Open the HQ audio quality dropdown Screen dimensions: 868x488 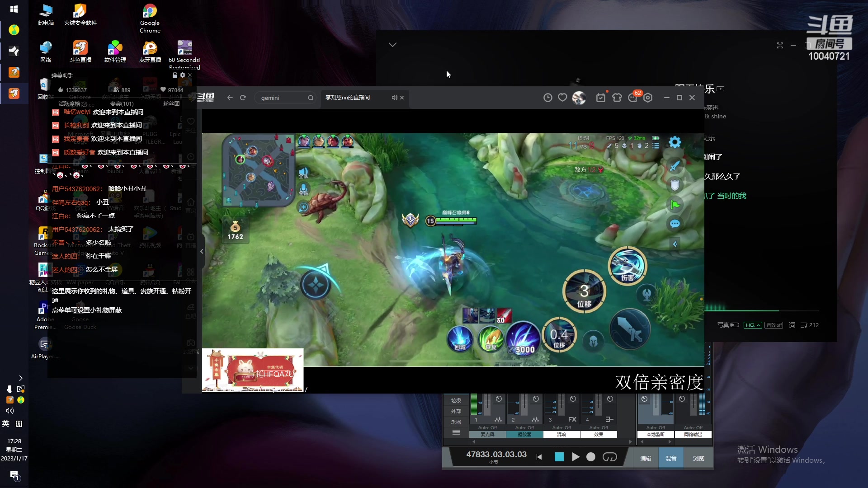click(x=753, y=325)
